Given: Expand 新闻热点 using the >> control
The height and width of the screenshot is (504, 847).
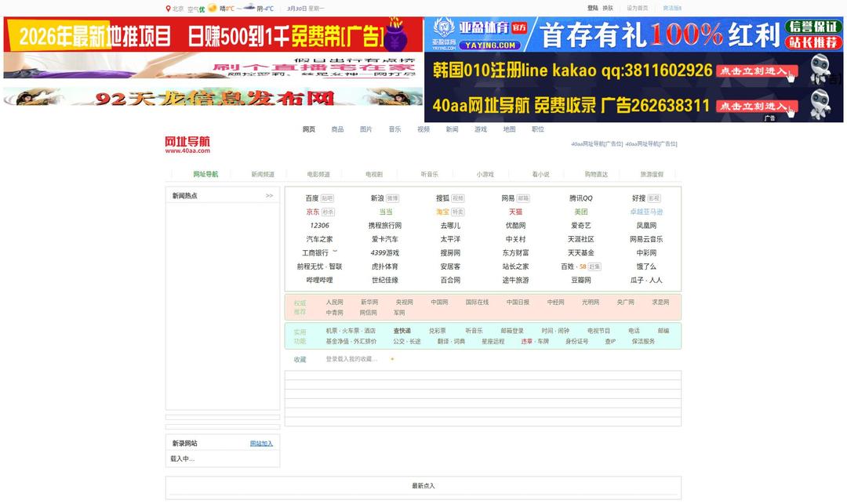Looking at the screenshot, I should tap(269, 195).
